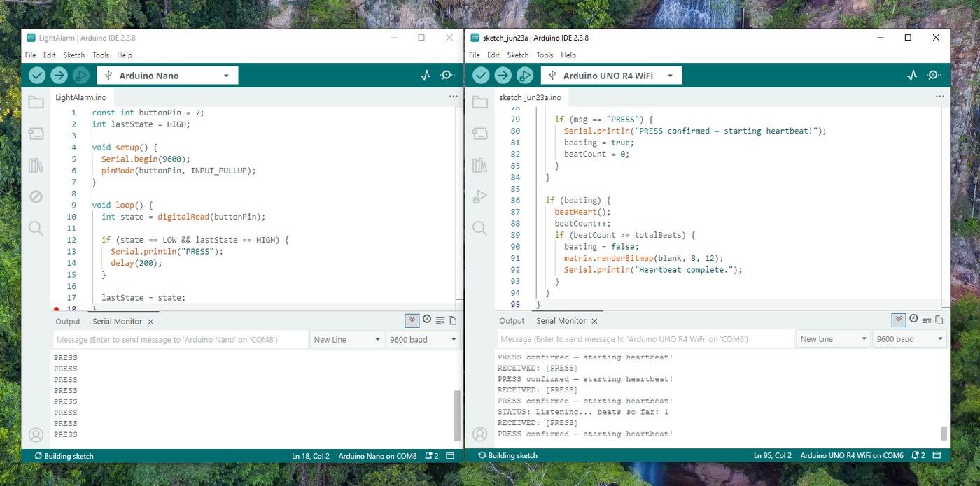
Task: Open Serial Monitor icon in sketch_jun23a toolbar
Action: coord(934,76)
